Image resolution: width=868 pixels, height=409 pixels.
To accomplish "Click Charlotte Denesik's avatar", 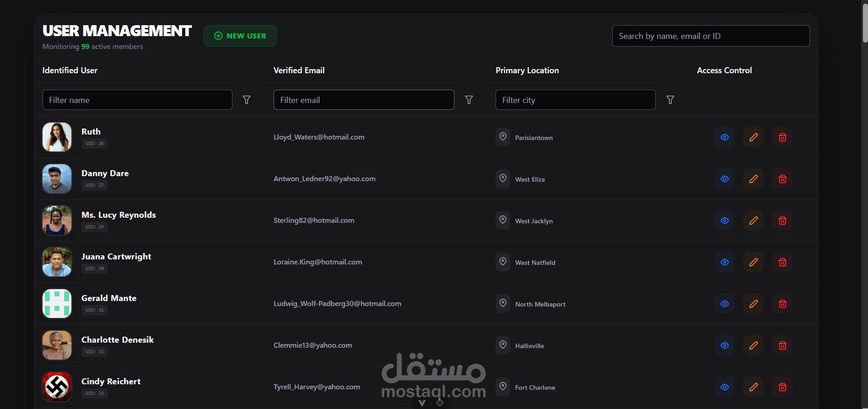I will point(57,345).
